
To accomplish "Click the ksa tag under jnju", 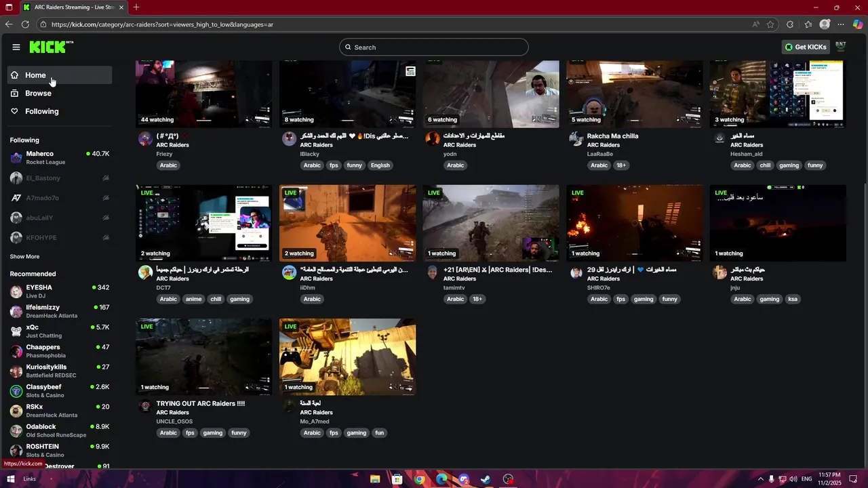I will point(793,299).
